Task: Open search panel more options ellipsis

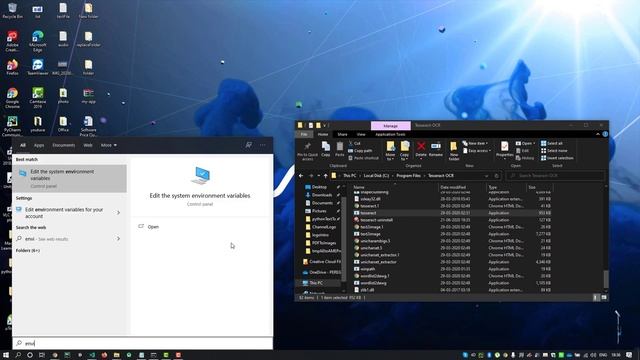Action: tap(263, 145)
